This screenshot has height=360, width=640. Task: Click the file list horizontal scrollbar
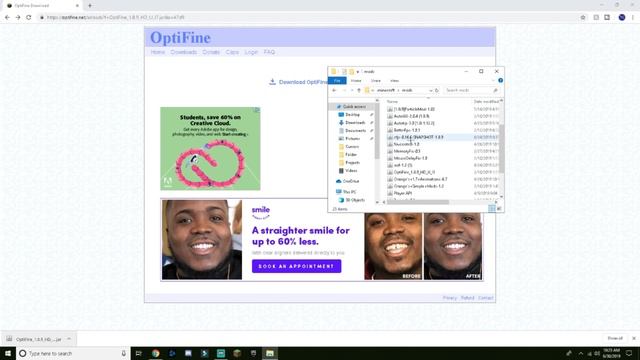point(417,202)
